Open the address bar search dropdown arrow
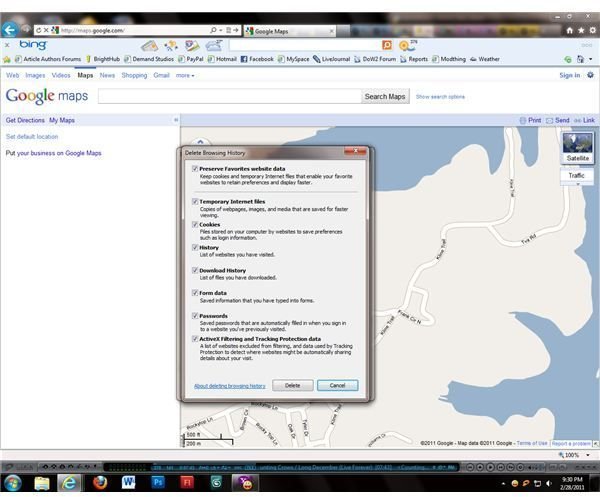Image resolution: width=600 pixels, height=497 pixels. tap(221, 30)
